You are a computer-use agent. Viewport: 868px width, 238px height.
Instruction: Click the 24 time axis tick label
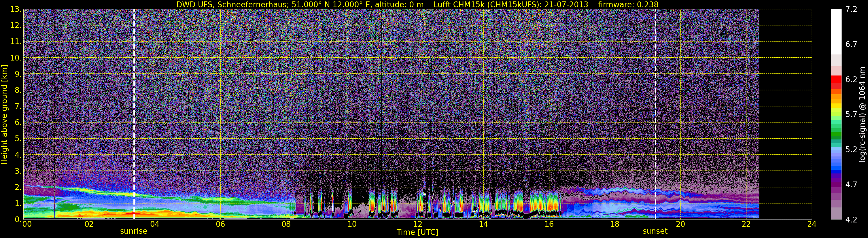coord(812,224)
